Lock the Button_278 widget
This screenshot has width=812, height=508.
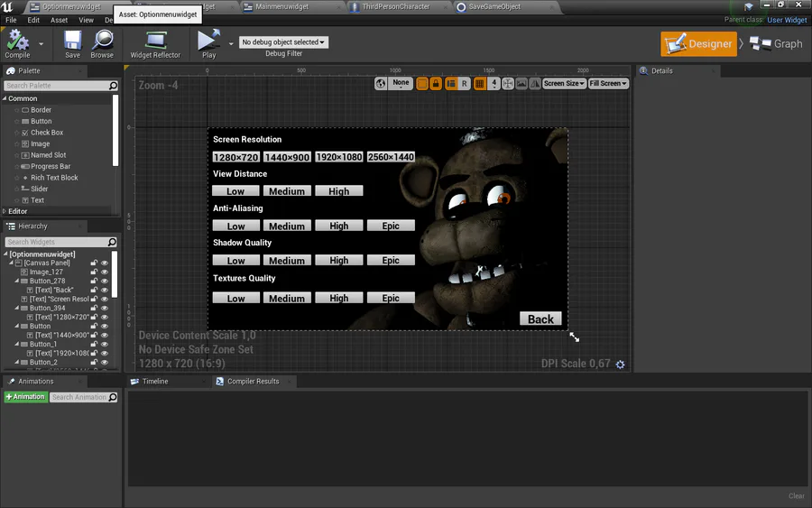[94, 281]
